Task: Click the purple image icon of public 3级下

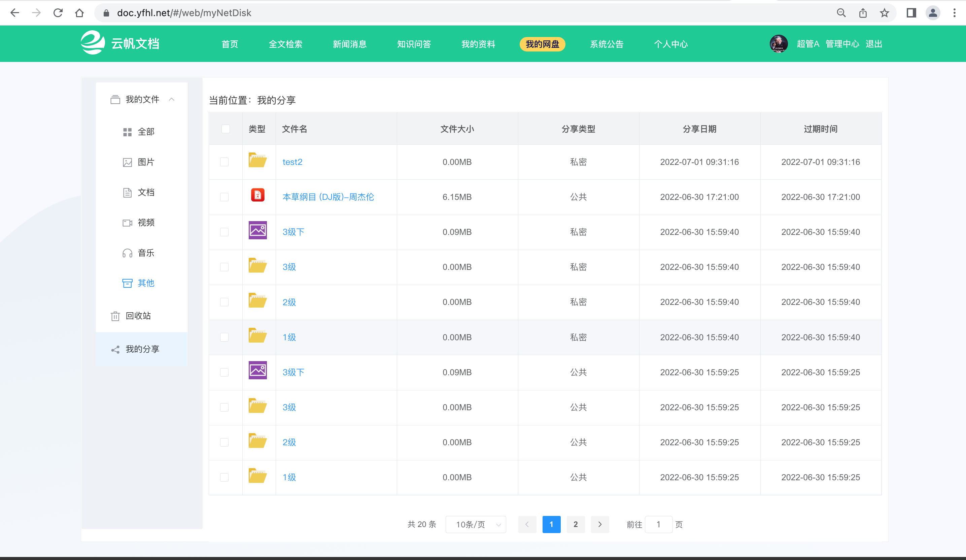Action: click(257, 371)
